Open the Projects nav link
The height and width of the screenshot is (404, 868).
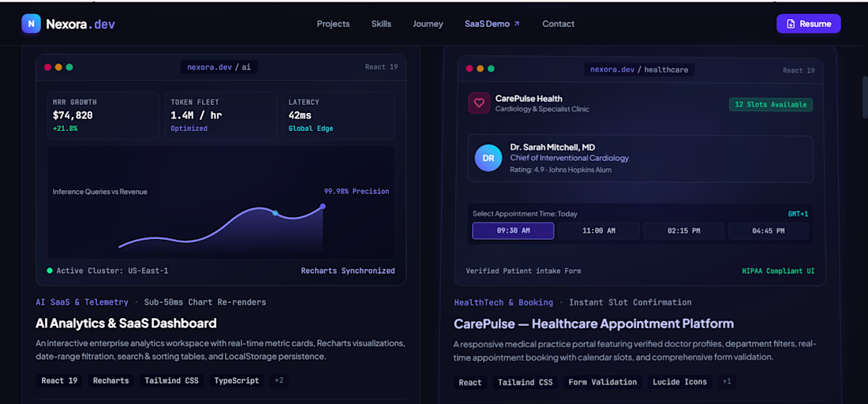pos(333,24)
